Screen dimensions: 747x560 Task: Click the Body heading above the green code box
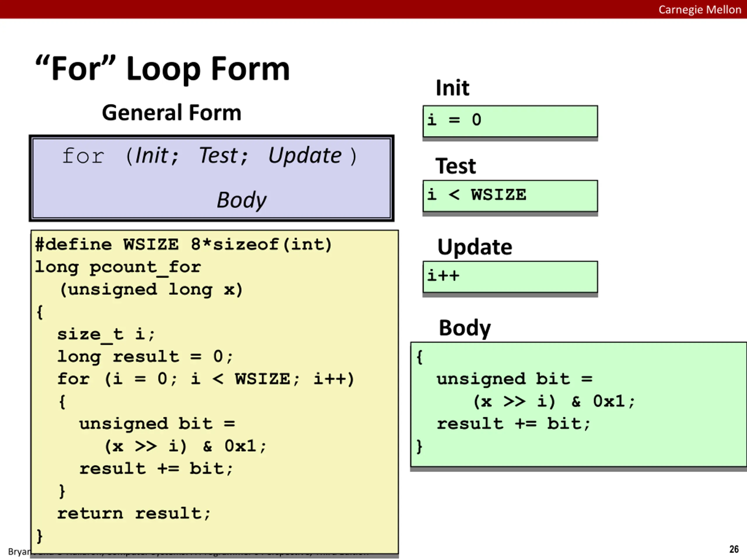(x=465, y=328)
